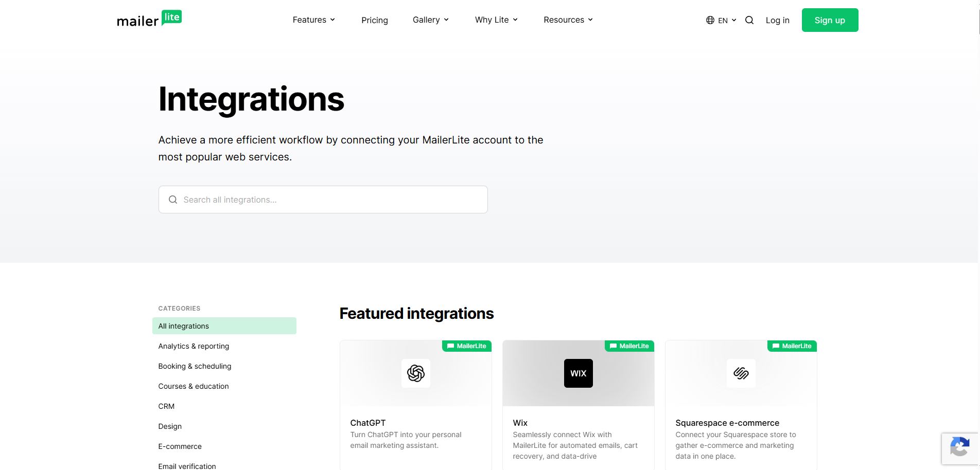980x470 pixels.
Task: Open the Wix integration title
Action: click(x=520, y=423)
